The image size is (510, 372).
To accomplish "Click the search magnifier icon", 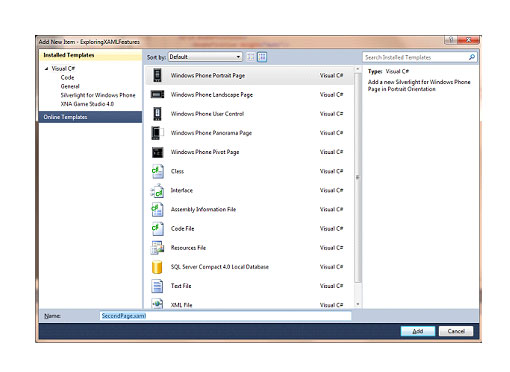I will tap(472, 57).
